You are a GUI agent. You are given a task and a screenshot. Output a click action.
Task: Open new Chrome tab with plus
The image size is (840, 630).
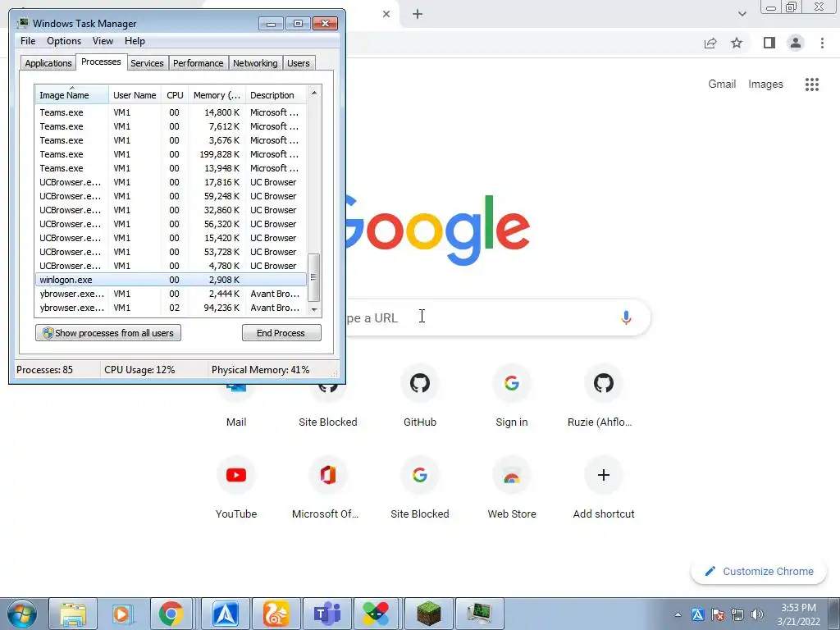coord(418,14)
